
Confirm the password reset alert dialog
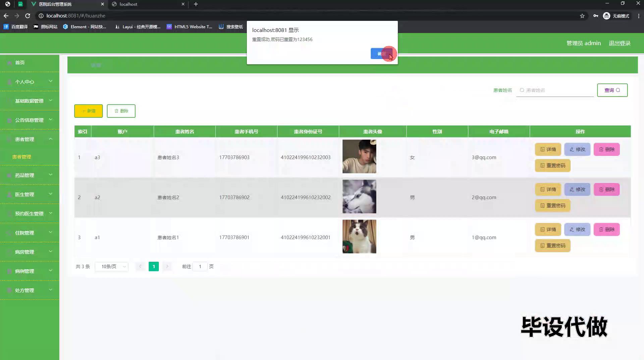tap(381, 54)
